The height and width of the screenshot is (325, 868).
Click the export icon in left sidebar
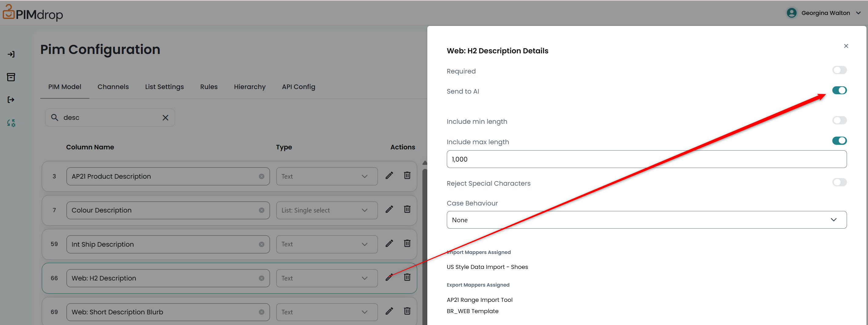pyautogui.click(x=11, y=100)
